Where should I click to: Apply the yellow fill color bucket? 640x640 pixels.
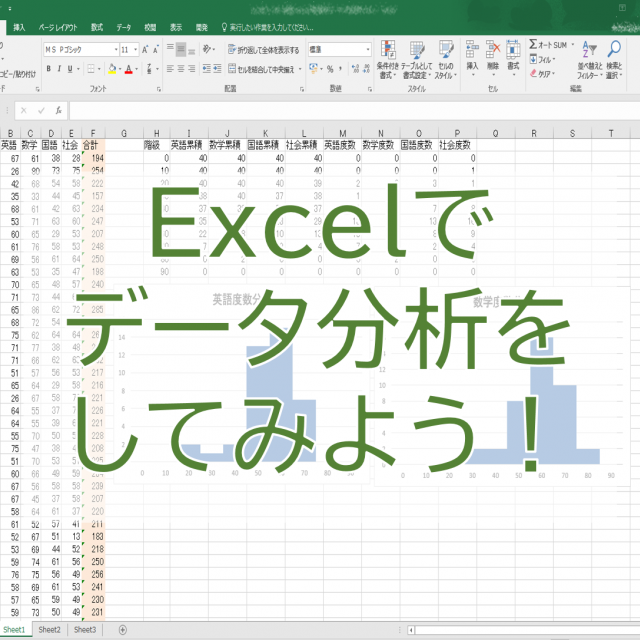pyautogui.click(x=112, y=69)
